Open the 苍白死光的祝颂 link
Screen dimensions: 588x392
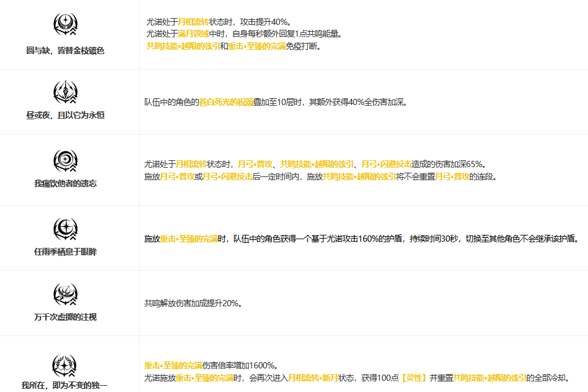pos(226,102)
